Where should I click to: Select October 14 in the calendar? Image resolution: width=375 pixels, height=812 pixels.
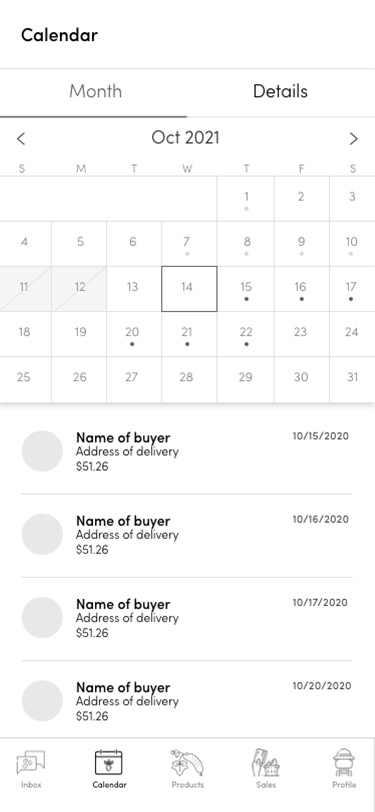pyautogui.click(x=189, y=289)
